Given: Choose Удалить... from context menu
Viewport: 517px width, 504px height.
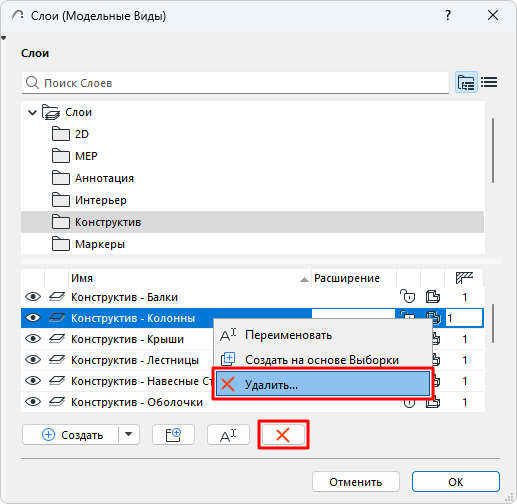Looking at the screenshot, I should pos(323,384).
